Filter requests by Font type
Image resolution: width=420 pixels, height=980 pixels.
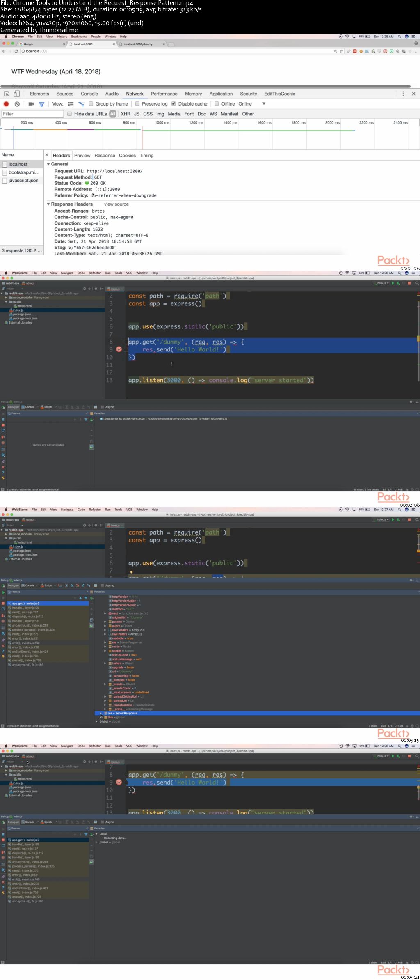189,114
